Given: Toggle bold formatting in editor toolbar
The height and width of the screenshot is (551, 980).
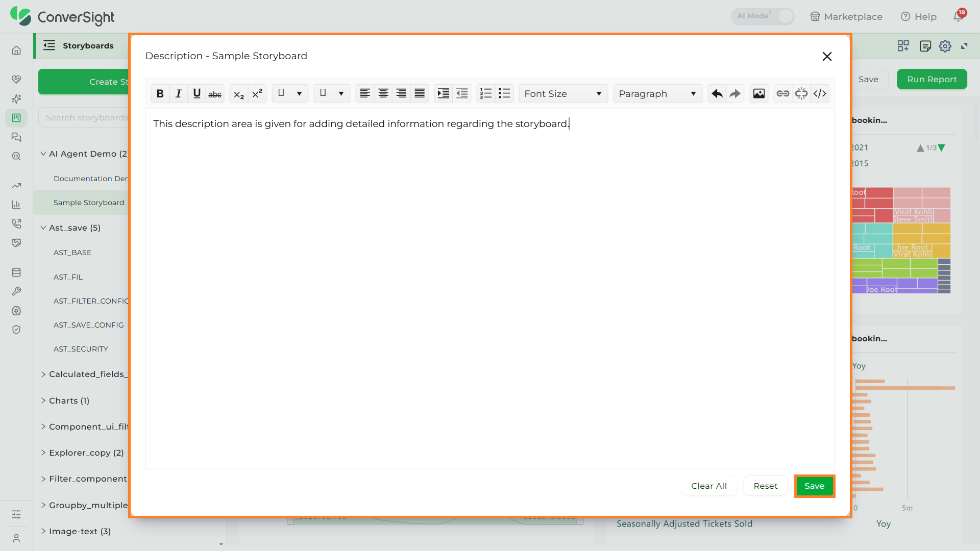Looking at the screenshot, I should tap(160, 94).
